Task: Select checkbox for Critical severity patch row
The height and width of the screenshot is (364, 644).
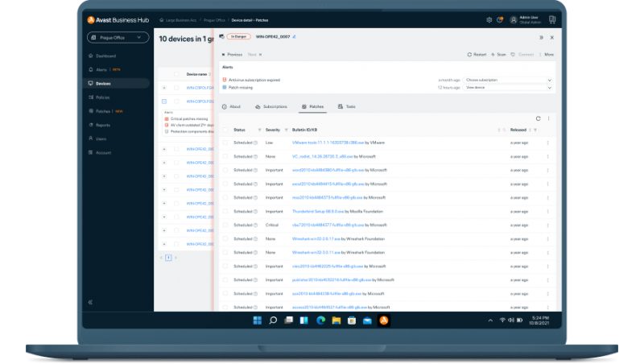Action: click(225, 225)
